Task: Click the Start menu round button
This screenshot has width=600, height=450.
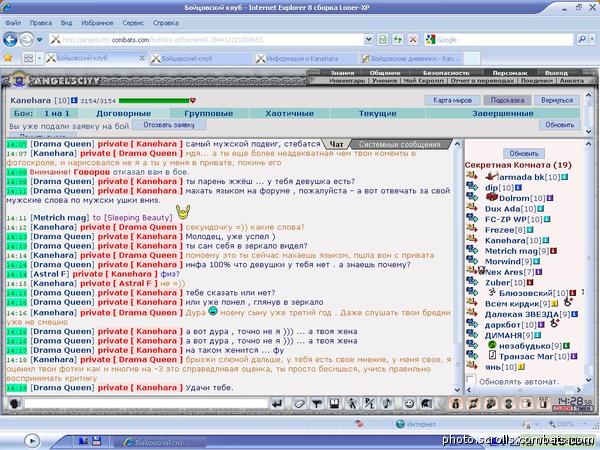Action: tap(32, 441)
